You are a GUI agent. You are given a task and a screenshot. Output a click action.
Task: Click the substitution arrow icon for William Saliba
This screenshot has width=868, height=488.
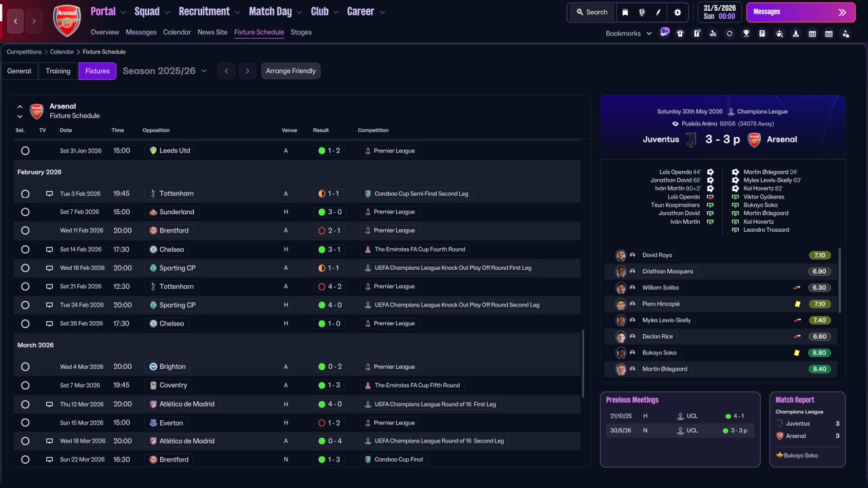coord(797,288)
